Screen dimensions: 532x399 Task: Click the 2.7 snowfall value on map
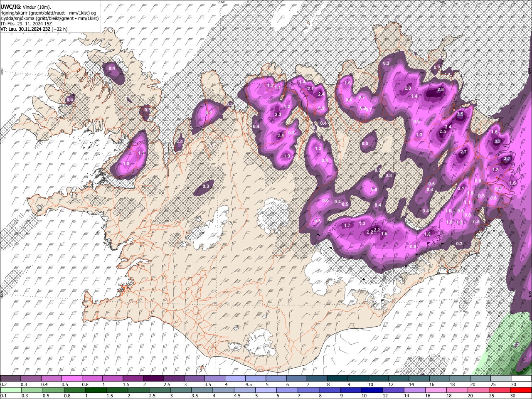click(464, 152)
